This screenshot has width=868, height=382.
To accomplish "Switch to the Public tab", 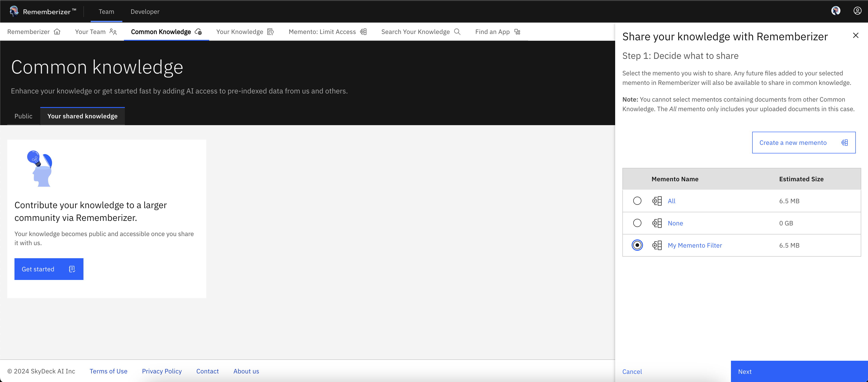I will point(23,116).
